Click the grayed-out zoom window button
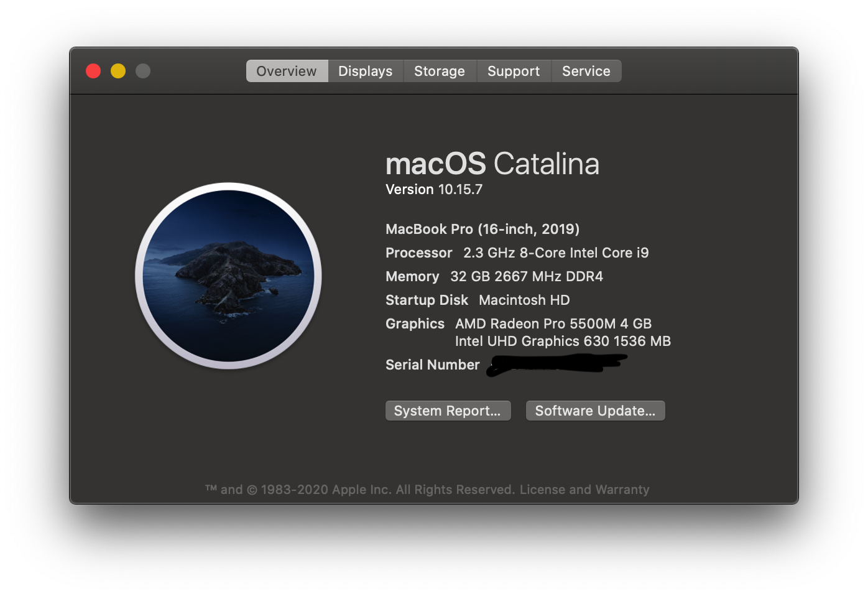Viewport: 868px width, 596px height. pyautogui.click(x=143, y=71)
